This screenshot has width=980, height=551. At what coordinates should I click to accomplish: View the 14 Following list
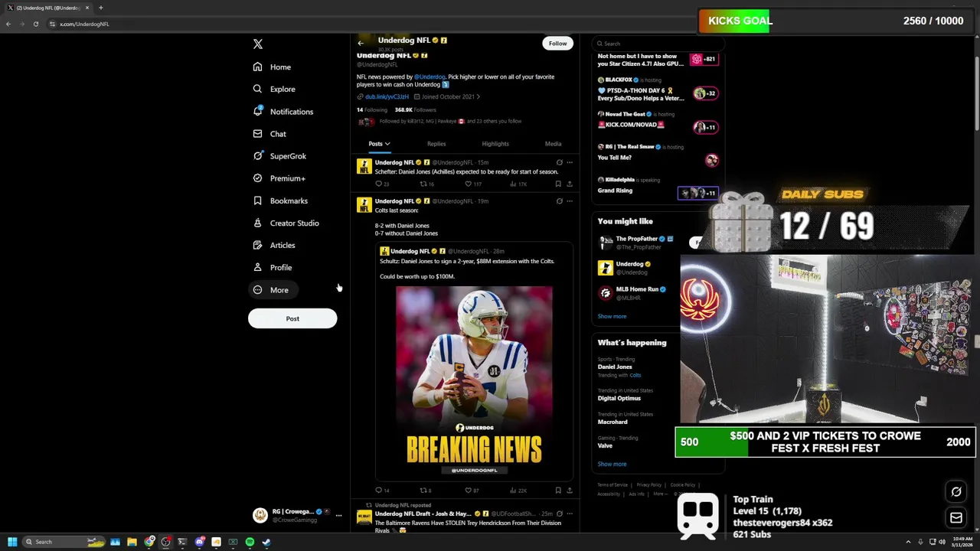372,109
